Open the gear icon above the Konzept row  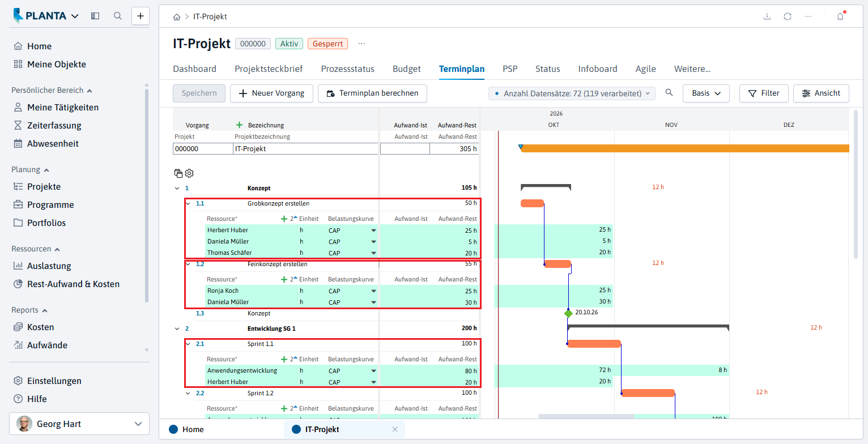189,173
